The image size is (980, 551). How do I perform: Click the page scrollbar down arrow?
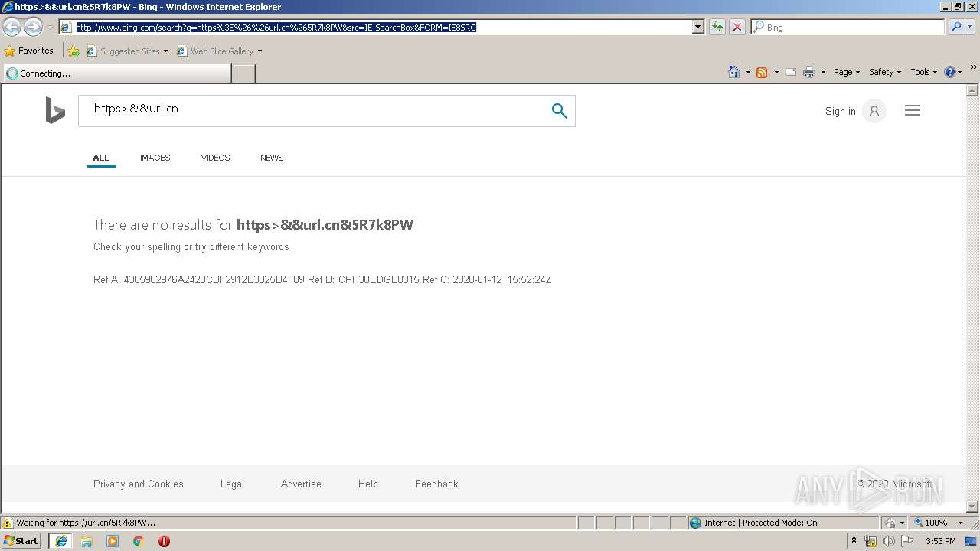[973, 507]
